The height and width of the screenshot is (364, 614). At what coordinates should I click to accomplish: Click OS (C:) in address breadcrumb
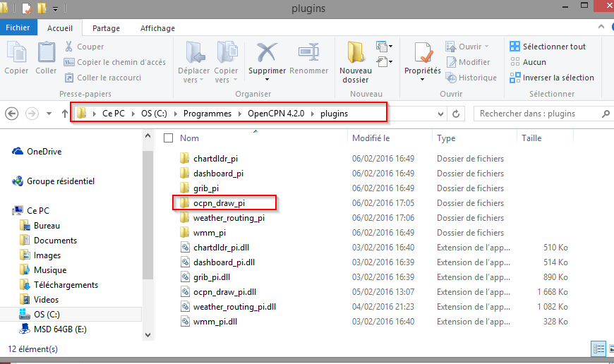pyautogui.click(x=154, y=114)
